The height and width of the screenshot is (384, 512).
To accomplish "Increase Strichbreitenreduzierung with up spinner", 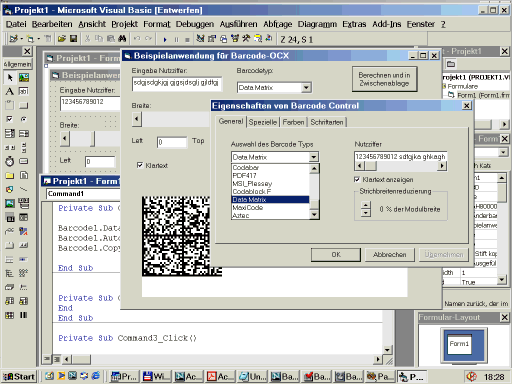I will coord(366,205).
